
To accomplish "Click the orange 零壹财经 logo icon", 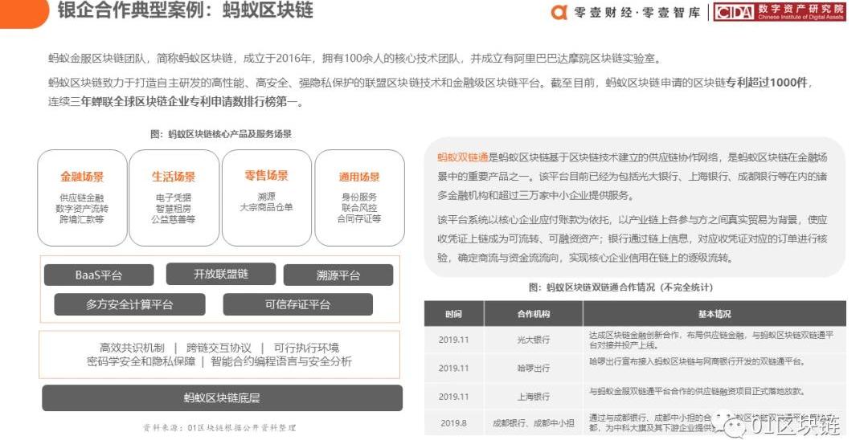I will [x=559, y=12].
